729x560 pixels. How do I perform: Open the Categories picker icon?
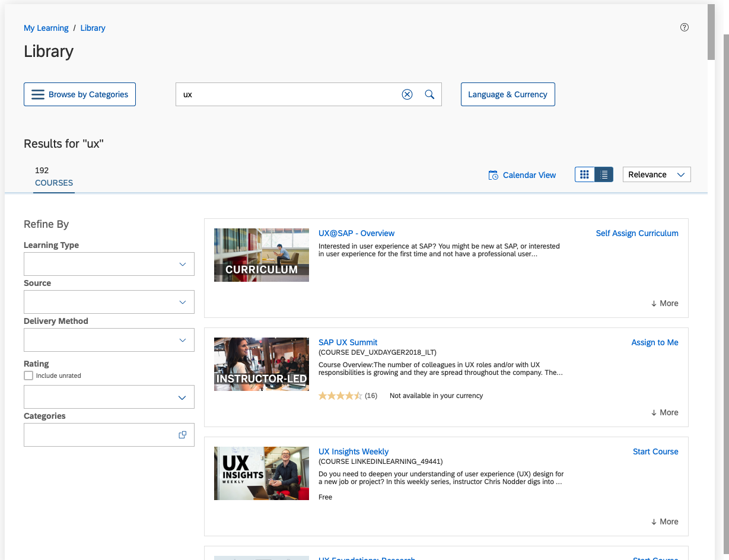coord(183,435)
